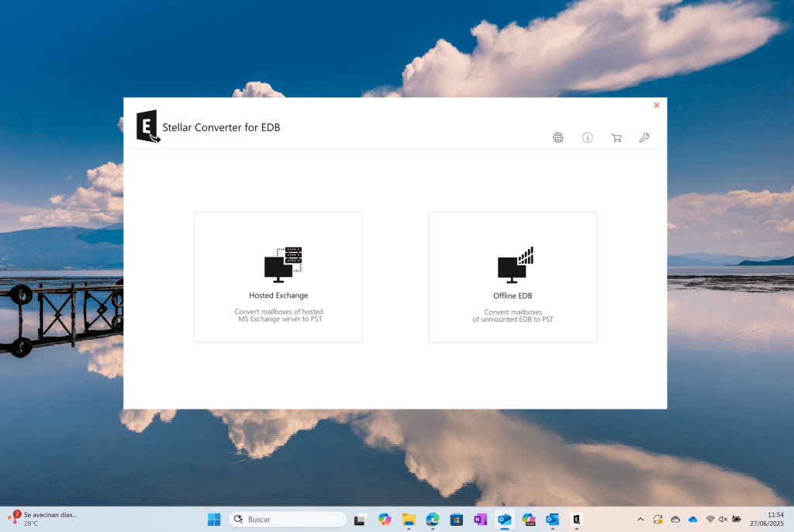Switch to the active Outlook taskbar icon

504,520
